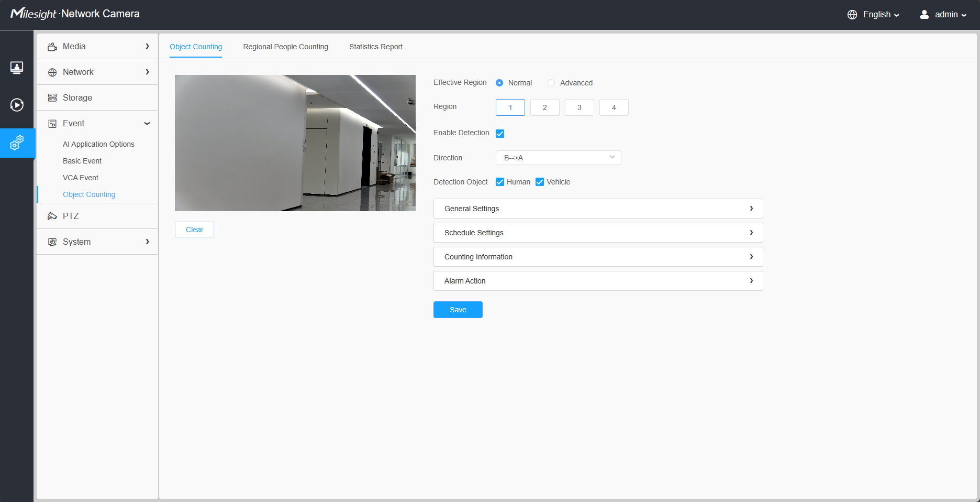Click the Clear button under preview
Image resolution: width=980 pixels, height=502 pixels.
pos(194,230)
